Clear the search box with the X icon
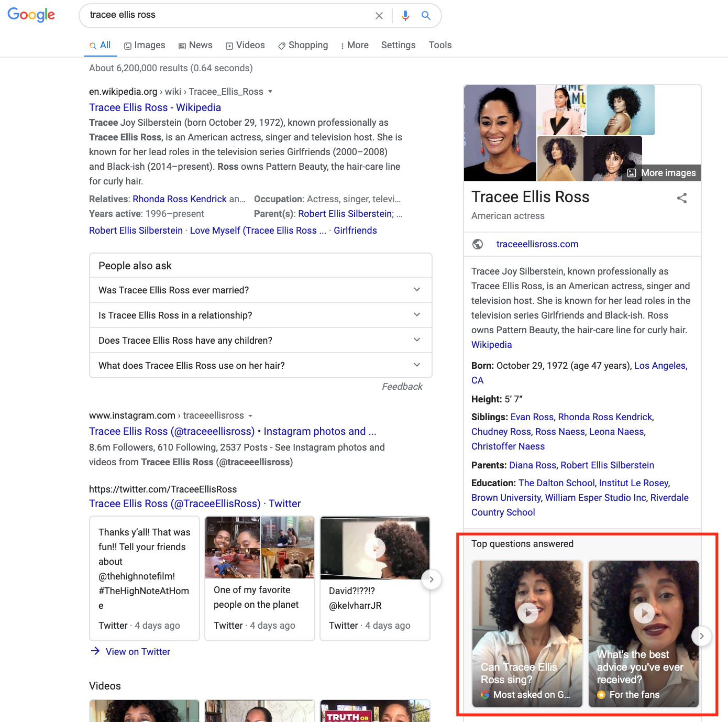 pos(379,16)
